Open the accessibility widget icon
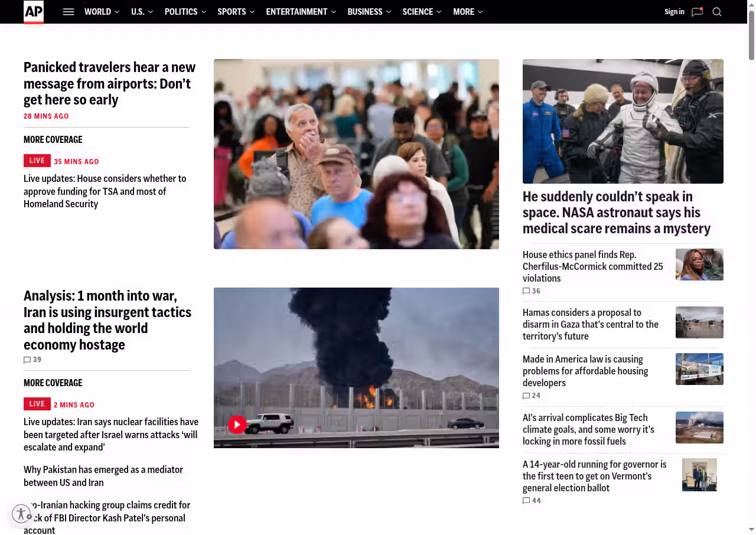This screenshot has height=535, width=756. tap(21, 514)
